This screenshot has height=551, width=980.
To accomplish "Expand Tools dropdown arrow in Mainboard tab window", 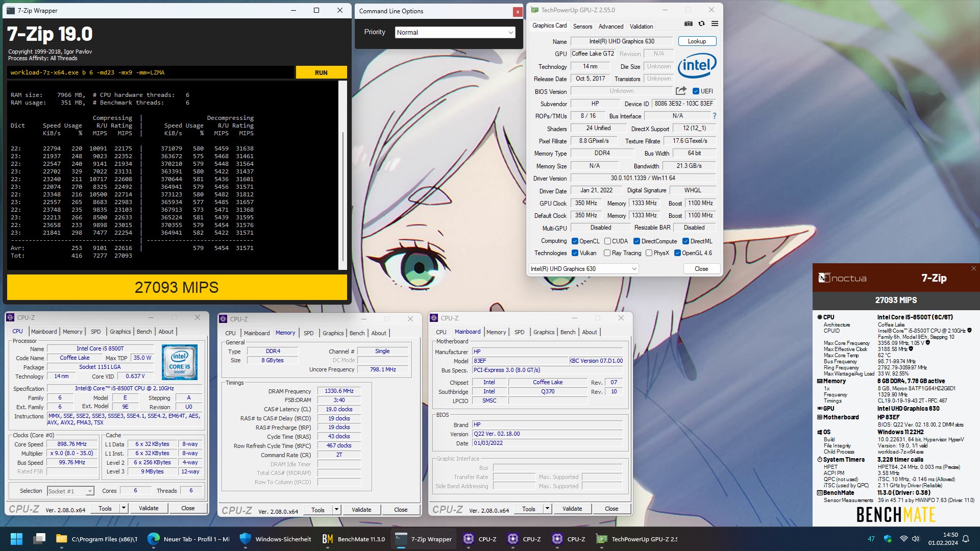I will coord(547,509).
